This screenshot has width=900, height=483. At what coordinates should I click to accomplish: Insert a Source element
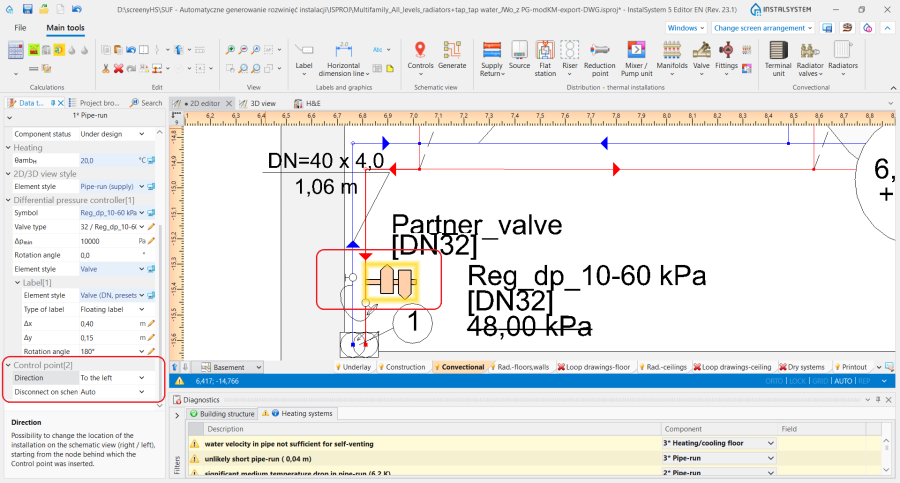pos(519,56)
